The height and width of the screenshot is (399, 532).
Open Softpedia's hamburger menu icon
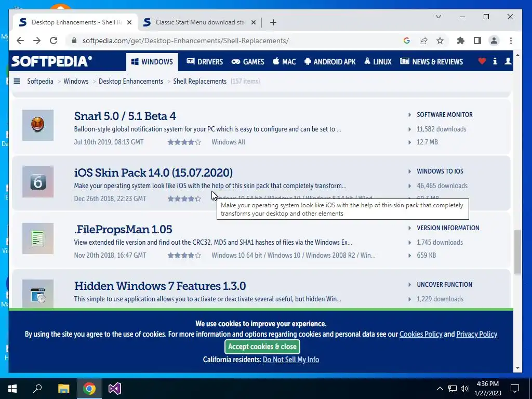[17, 81]
